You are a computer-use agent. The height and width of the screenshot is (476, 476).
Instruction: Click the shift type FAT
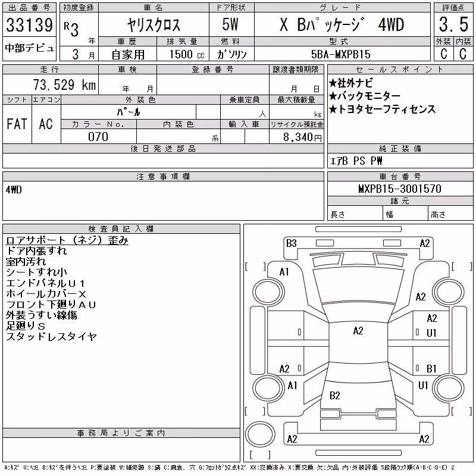[x=17, y=124]
